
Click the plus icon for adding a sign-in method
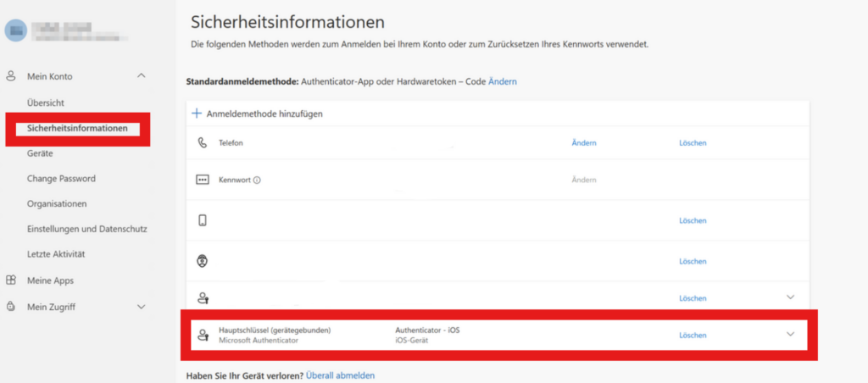click(197, 114)
